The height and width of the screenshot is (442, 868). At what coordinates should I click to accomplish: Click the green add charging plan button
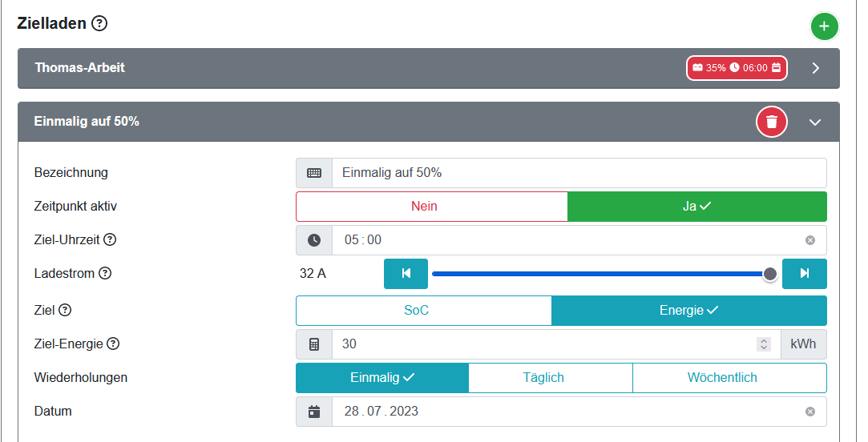[824, 26]
